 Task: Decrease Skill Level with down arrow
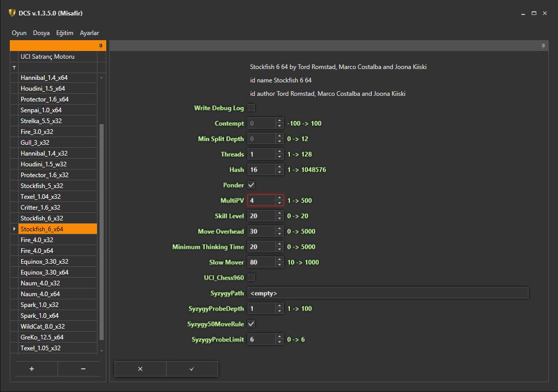pos(280,218)
